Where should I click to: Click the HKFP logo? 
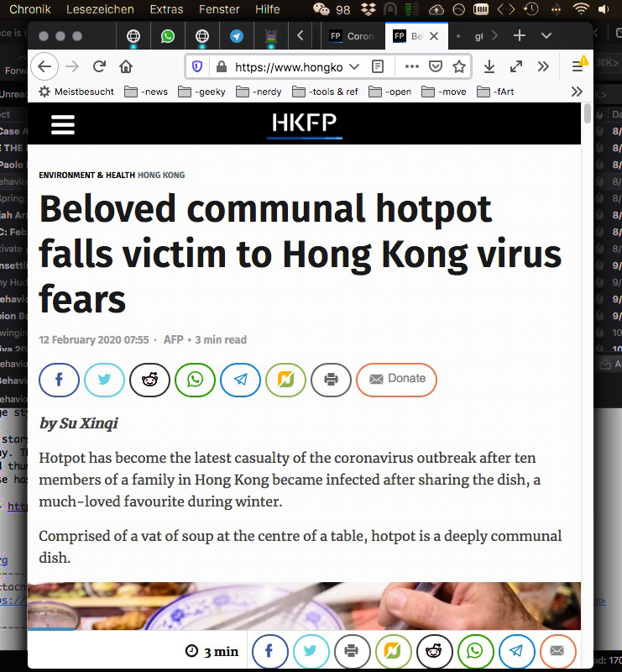[305, 123]
